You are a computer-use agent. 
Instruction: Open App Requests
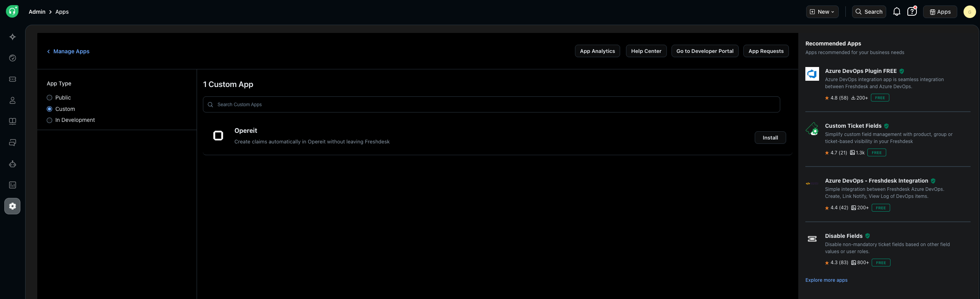point(766,51)
